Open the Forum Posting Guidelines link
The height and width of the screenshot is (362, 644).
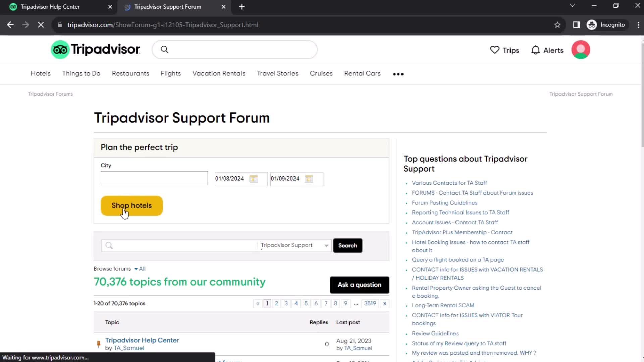coord(444,203)
